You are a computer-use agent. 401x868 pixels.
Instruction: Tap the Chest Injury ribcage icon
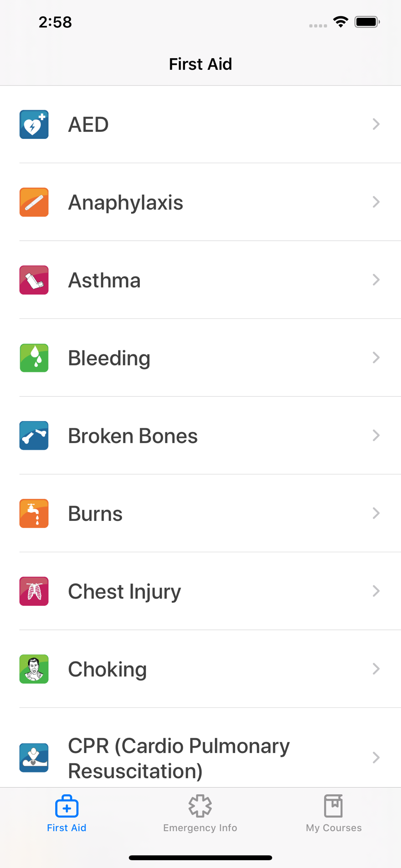[34, 591]
